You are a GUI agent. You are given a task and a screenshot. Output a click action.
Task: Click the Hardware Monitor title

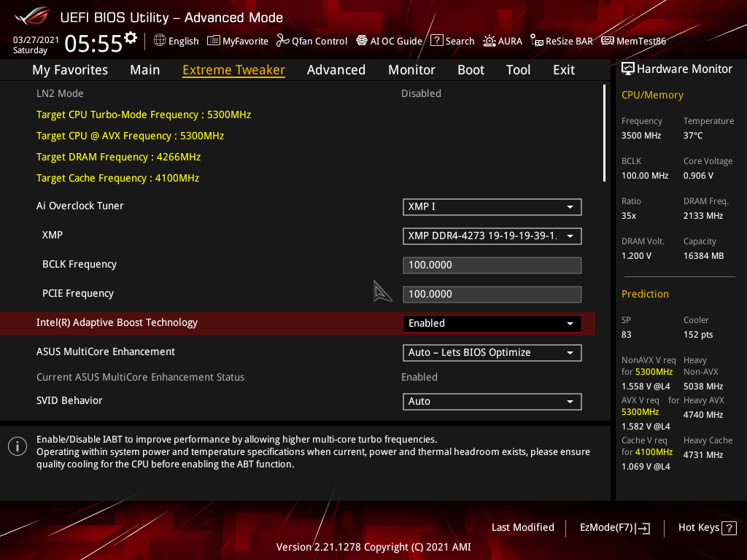[684, 69]
